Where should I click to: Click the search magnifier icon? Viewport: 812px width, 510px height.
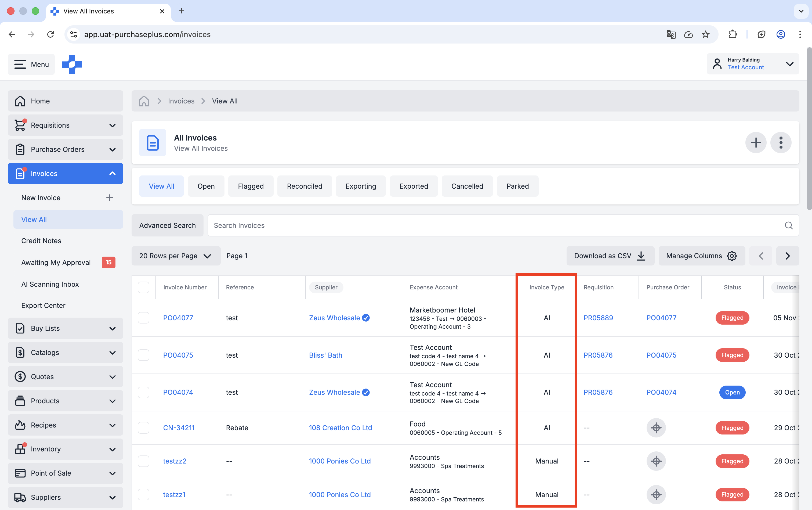click(788, 225)
